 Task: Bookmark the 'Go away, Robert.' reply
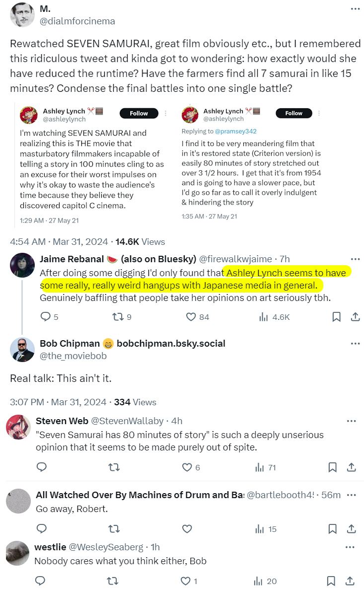(333, 529)
